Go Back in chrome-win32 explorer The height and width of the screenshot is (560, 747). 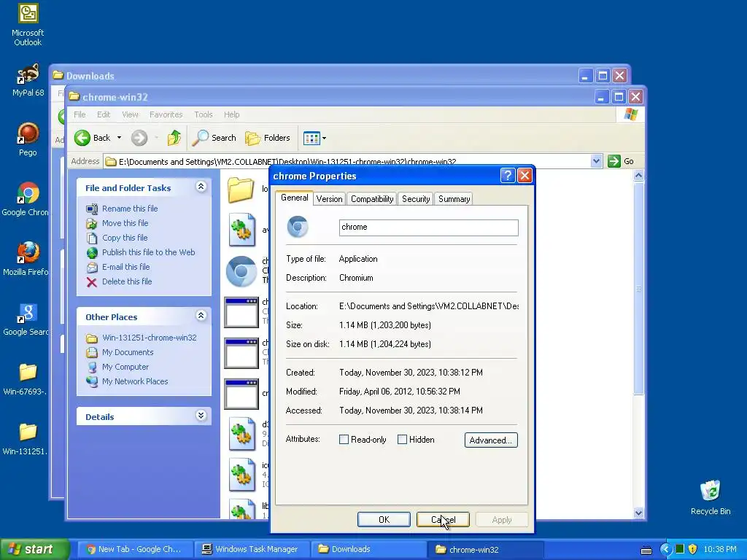(x=93, y=138)
